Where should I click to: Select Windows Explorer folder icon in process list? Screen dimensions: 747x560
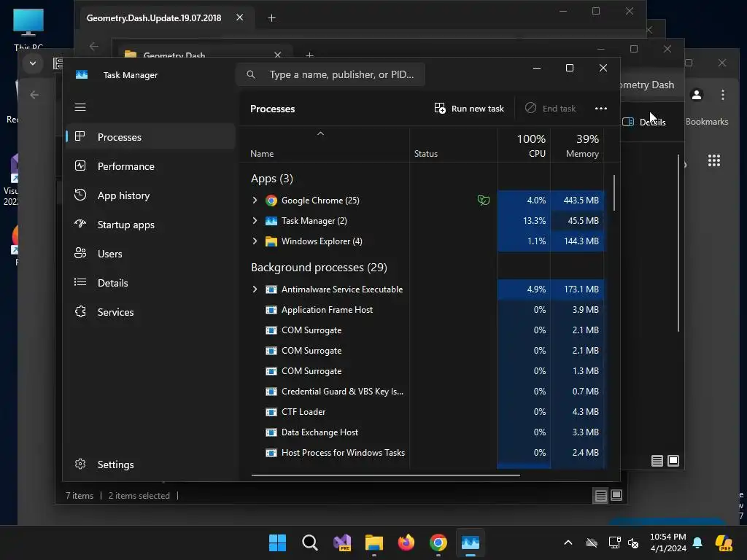pyautogui.click(x=271, y=241)
